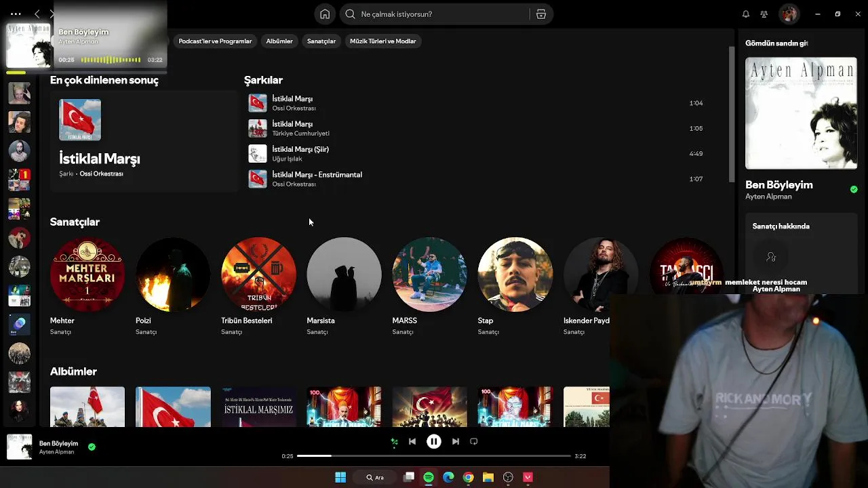
Task: Open File Explorer from the taskbar
Action: (488, 477)
